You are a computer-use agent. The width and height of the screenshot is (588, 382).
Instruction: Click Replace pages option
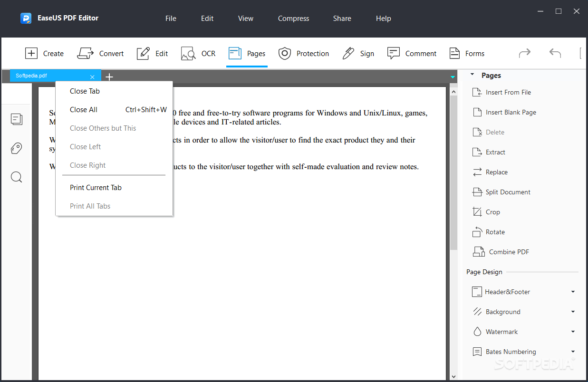tap(490, 172)
